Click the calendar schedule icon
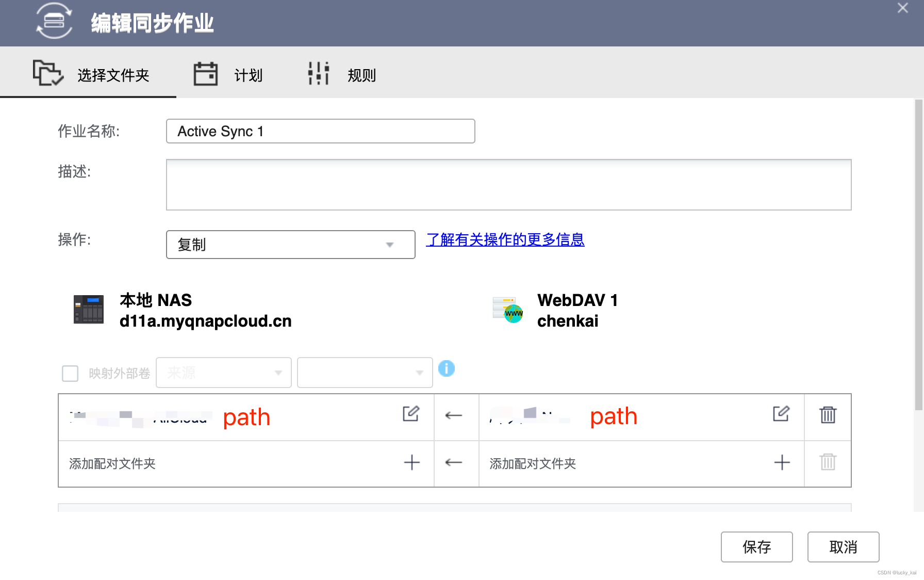The height and width of the screenshot is (580, 924). tap(206, 73)
